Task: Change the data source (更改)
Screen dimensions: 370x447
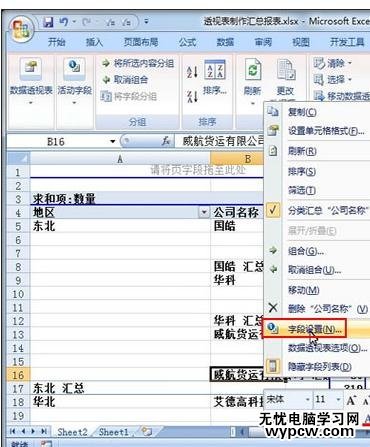Action: pyautogui.click(x=285, y=77)
